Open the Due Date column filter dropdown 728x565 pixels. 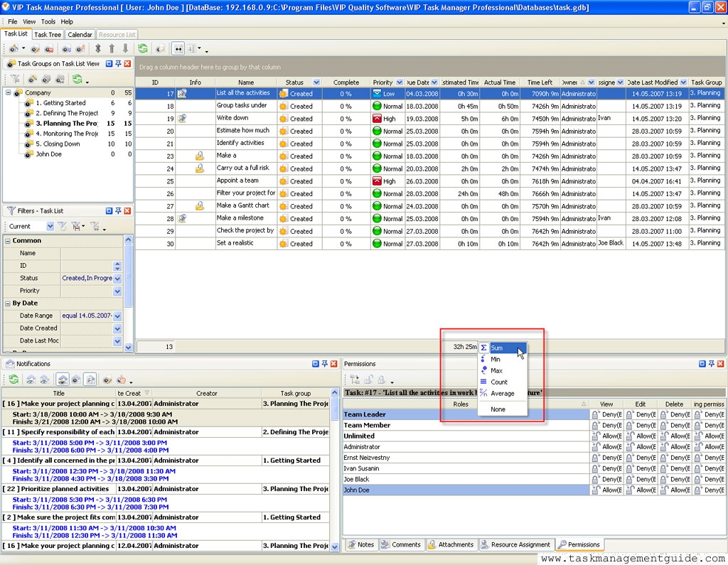coord(434,82)
